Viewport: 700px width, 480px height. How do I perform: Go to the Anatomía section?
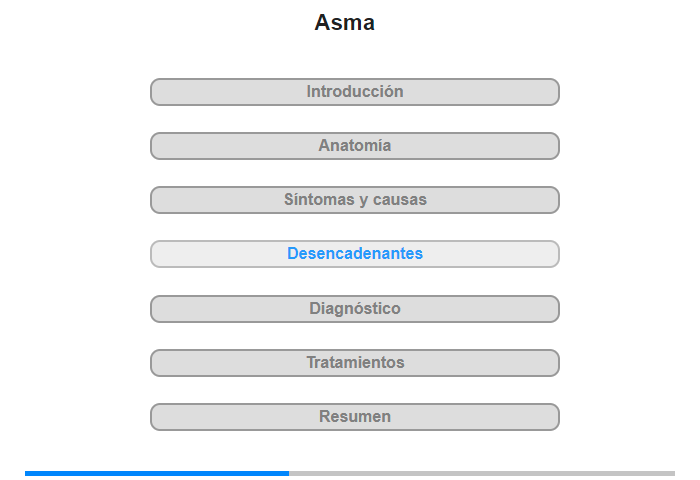click(355, 146)
